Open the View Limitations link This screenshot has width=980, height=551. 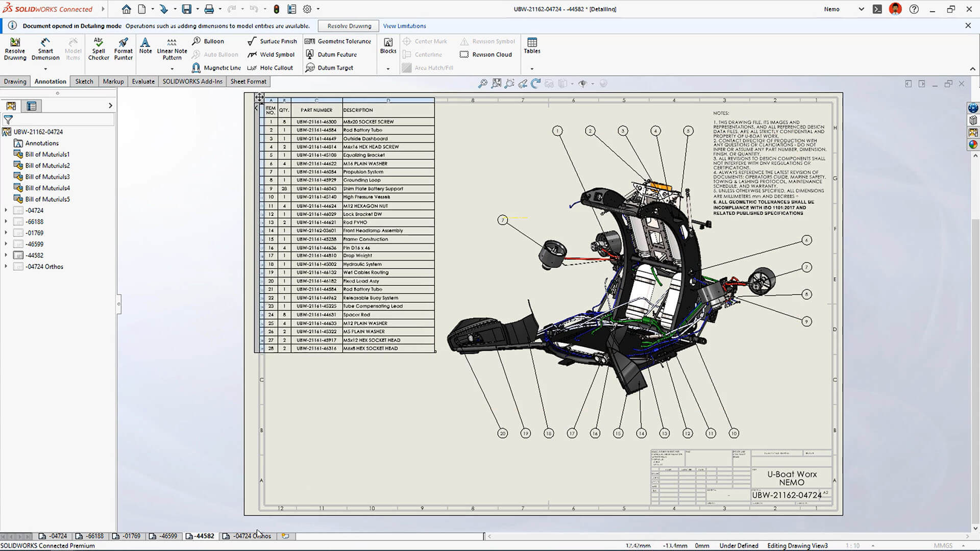404,26
